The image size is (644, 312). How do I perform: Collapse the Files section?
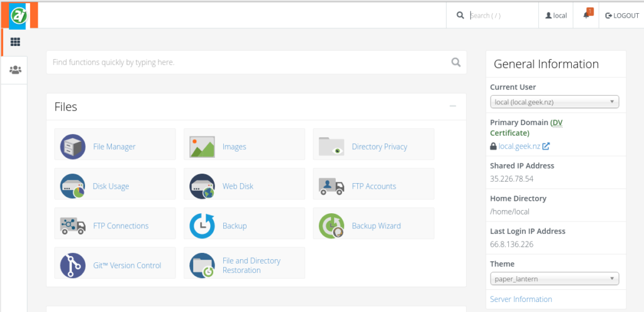(453, 106)
